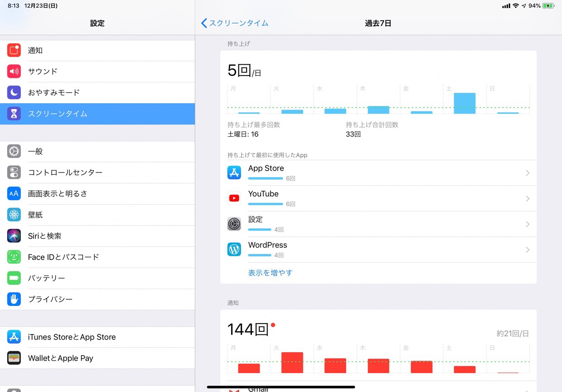Tap the App Store 6回 usage bar

coord(266,178)
